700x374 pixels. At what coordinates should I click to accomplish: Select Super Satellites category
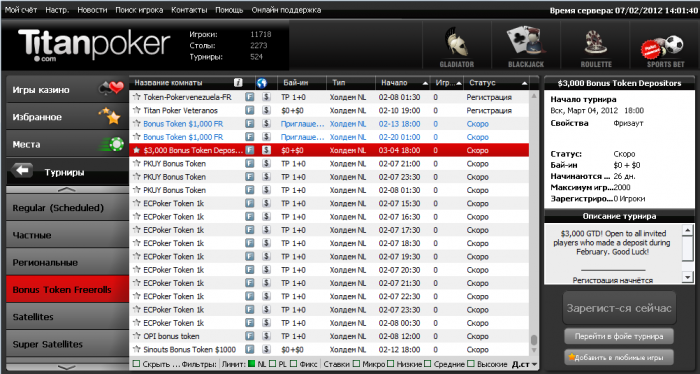point(67,344)
